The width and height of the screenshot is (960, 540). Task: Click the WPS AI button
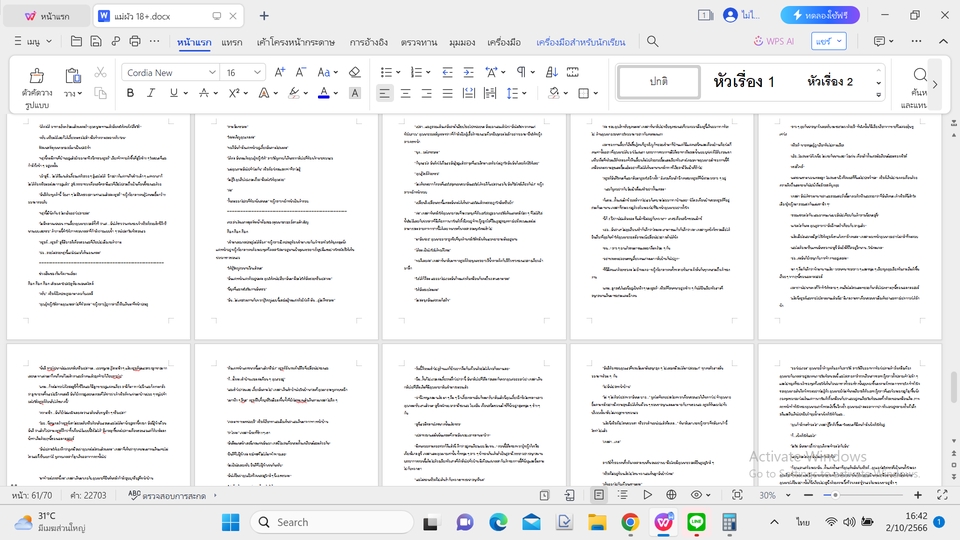pos(774,41)
